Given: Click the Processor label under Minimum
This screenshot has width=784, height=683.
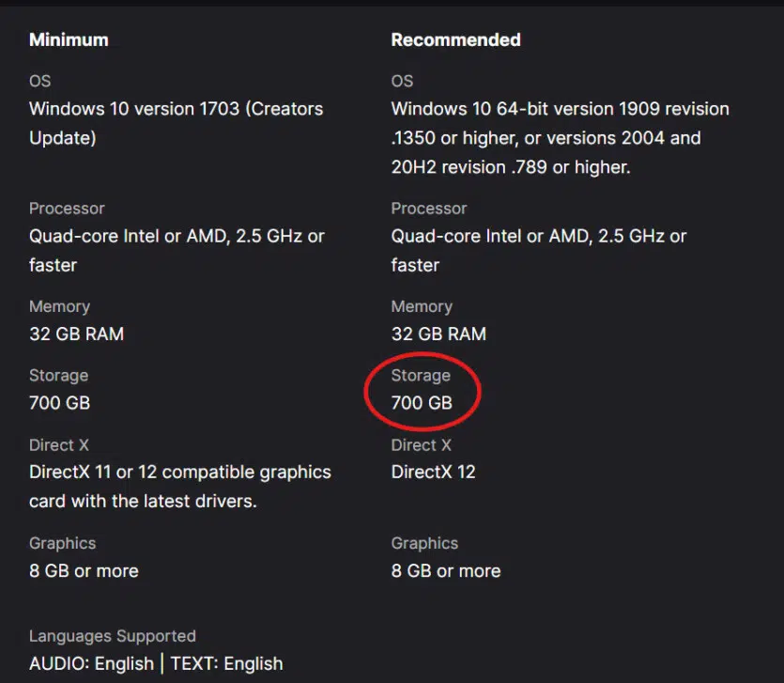Looking at the screenshot, I should click(67, 209).
